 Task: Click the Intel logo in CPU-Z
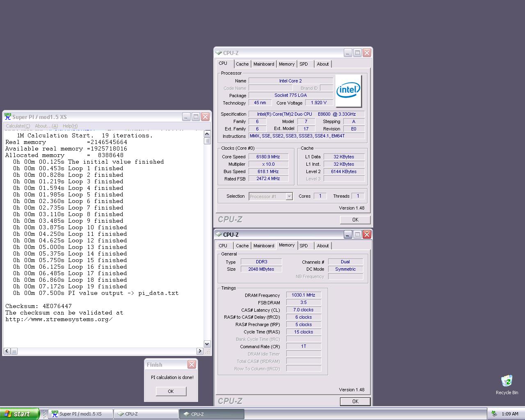[x=349, y=91]
